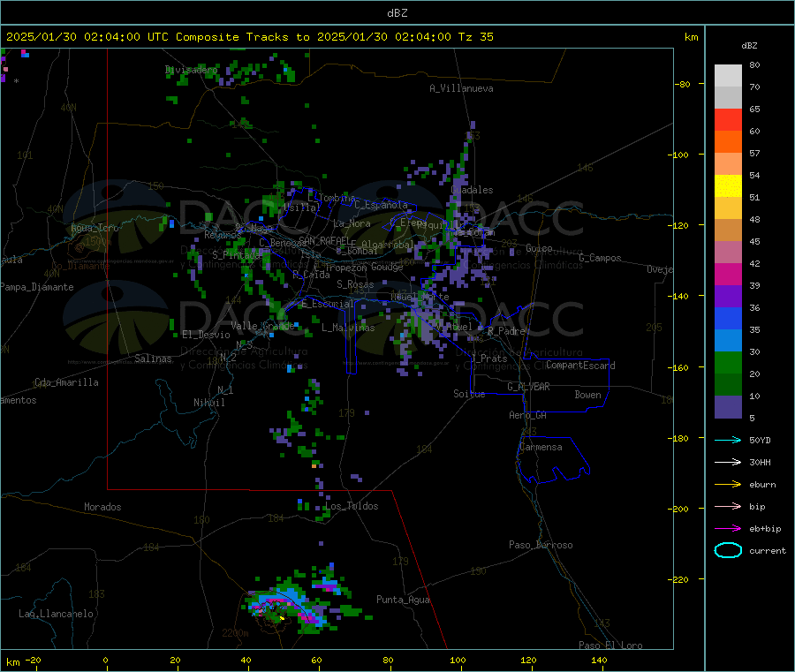This screenshot has height=672, width=795.
Task: Click the 'CompantEscard' map label
Action: pyautogui.click(x=580, y=366)
